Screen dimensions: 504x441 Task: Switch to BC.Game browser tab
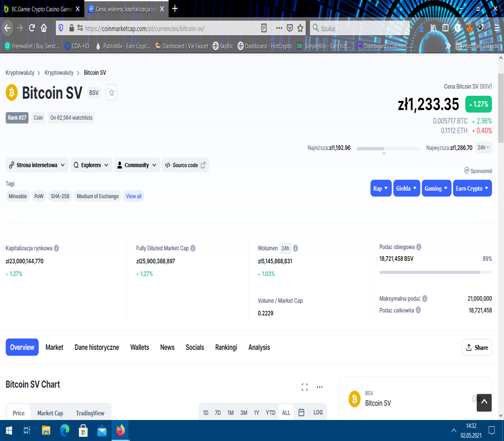(x=42, y=9)
